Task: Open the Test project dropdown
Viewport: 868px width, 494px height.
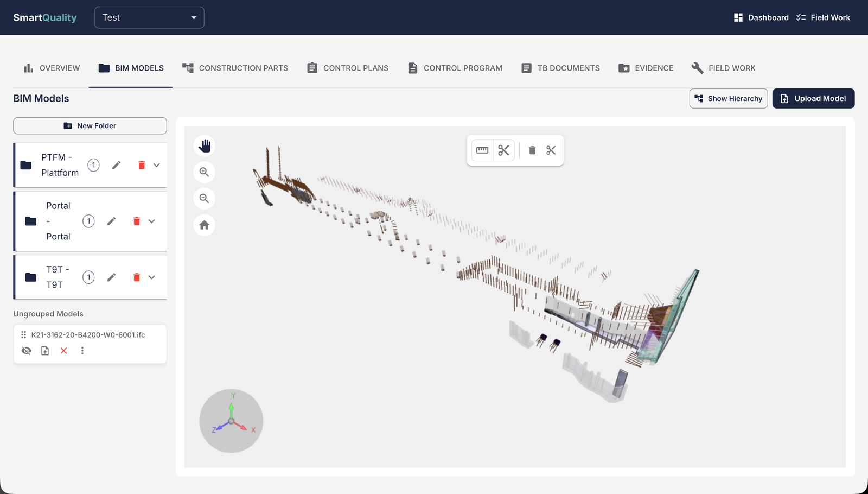Action: click(149, 17)
